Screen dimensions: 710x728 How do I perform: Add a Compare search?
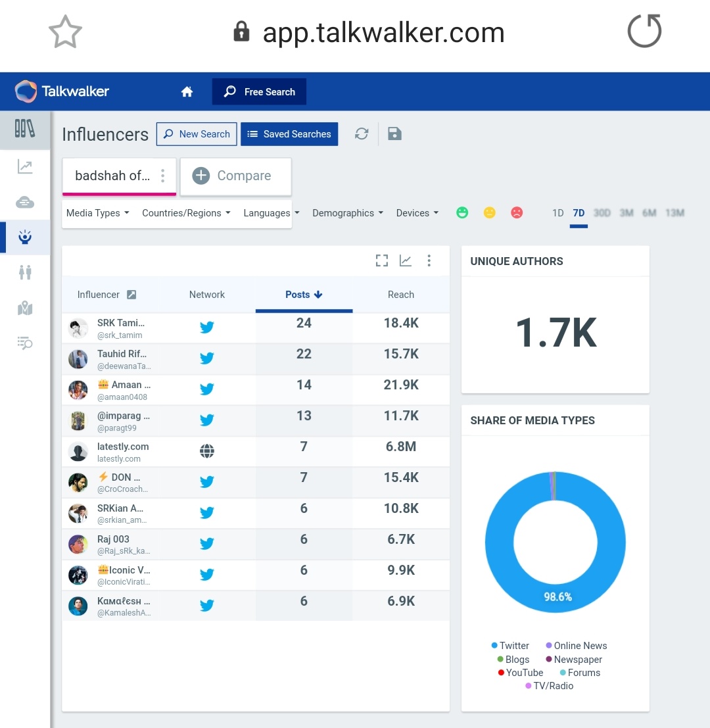(x=236, y=176)
